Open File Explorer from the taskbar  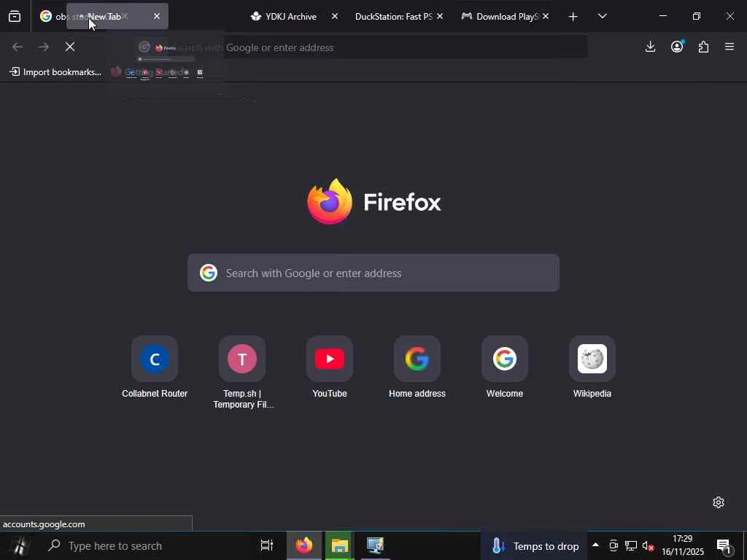coord(340,545)
